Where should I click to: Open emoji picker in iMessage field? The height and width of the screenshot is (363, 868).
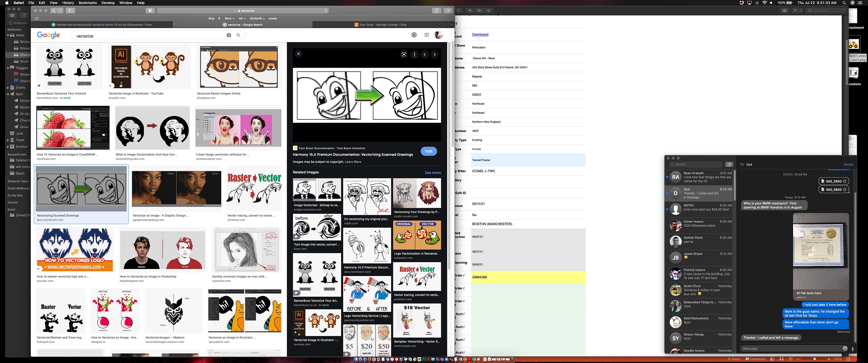(845, 349)
